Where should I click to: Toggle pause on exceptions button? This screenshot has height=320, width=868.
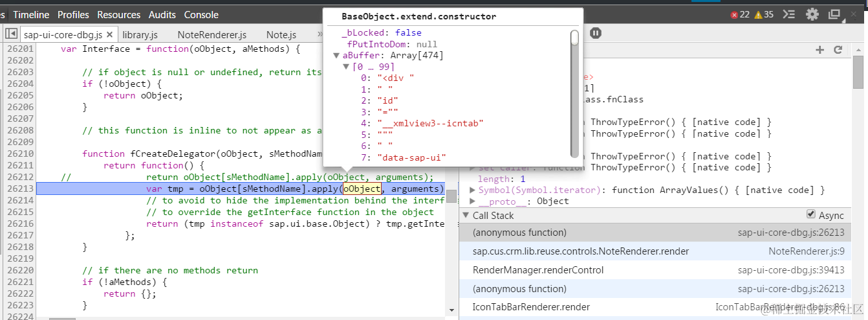pyautogui.click(x=596, y=32)
